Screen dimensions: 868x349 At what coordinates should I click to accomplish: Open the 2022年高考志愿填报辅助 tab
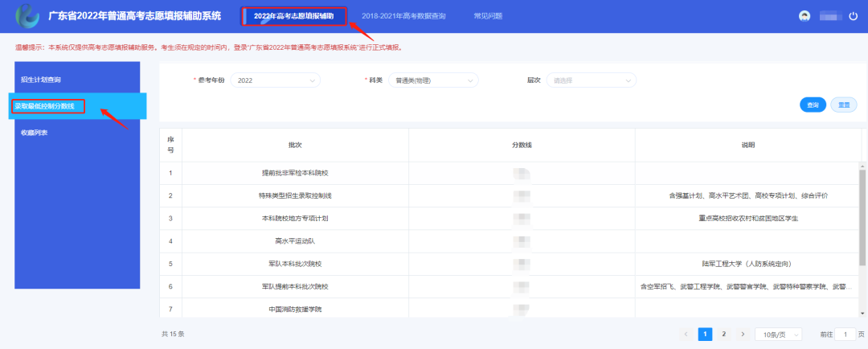[294, 16]
